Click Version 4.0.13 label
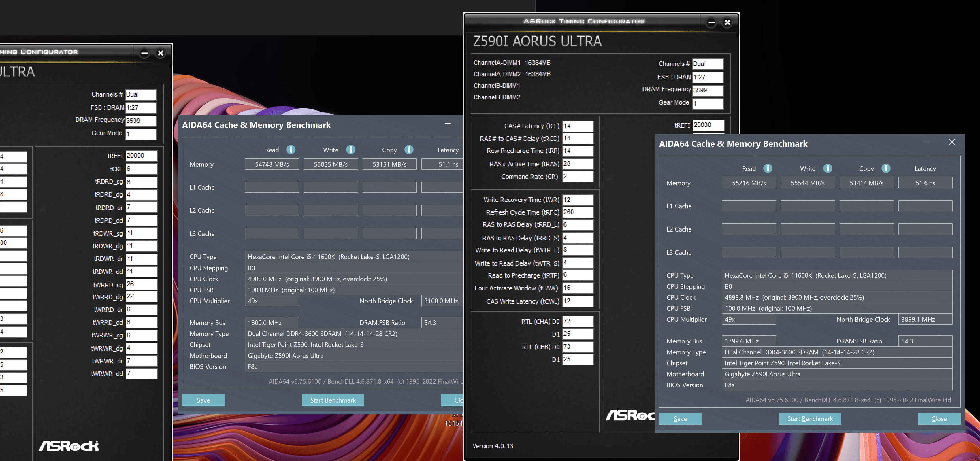Viewport: 980px width, 461px height. click(x=493, y=446)
